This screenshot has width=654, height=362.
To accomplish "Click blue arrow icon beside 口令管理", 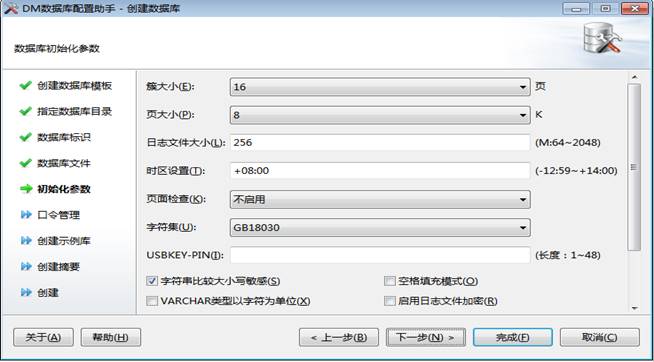I will coord(26,215).
